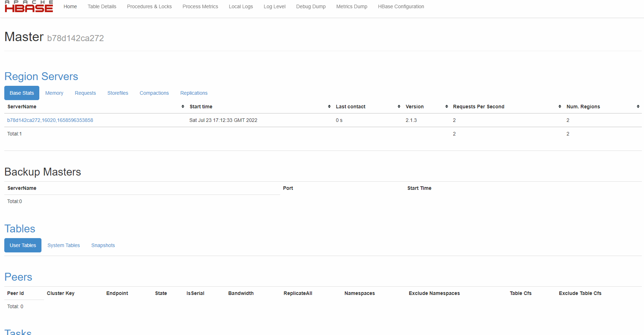Screen dimensions: 644x335
Task: Click the Apache HBase logo
Action: (29, 6)
